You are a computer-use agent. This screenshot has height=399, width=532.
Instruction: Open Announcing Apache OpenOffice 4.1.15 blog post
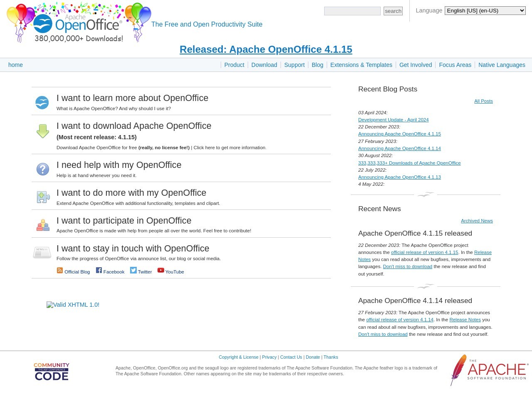pyautogui.click(x=399, y=134)
